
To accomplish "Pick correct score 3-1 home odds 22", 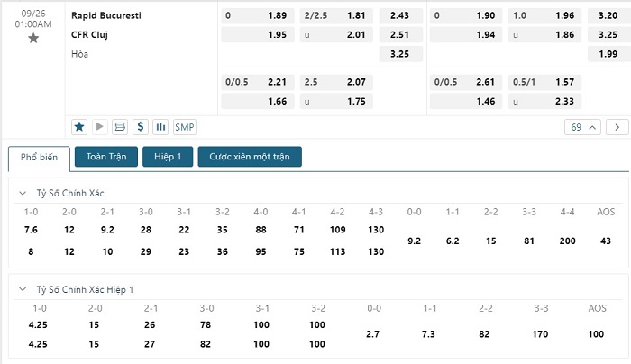I will pyautogui.click(x=184, y=230).
